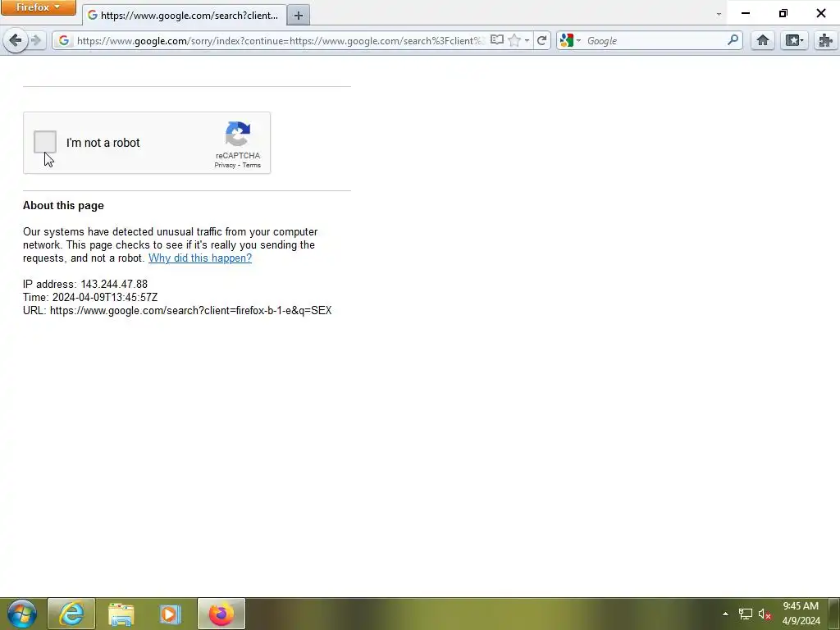
Task: Minimize the Firefox window
Action: click(x=745, y=13)
